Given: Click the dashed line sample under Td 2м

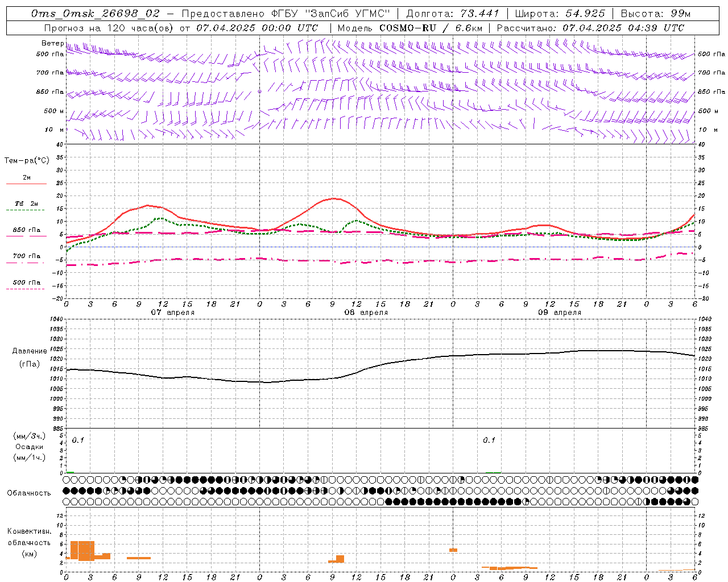Looking at the screenshot, I should (26, 210).
